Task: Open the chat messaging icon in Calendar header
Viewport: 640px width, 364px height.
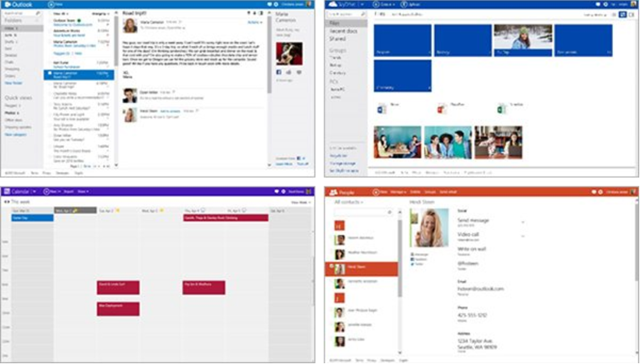Action: [276, 191]
